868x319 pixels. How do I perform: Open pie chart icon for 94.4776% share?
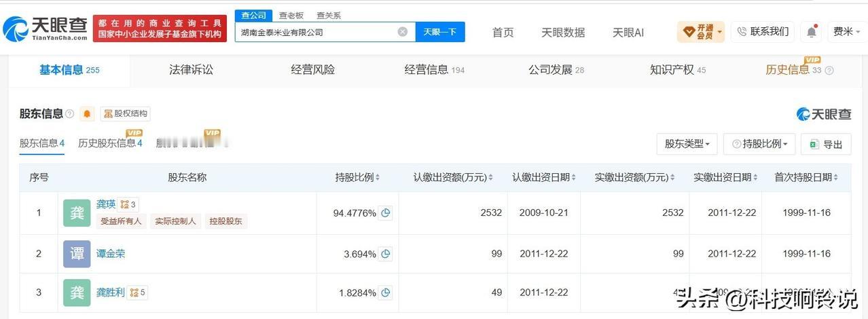pyautogui.click(x=386, y=213)
